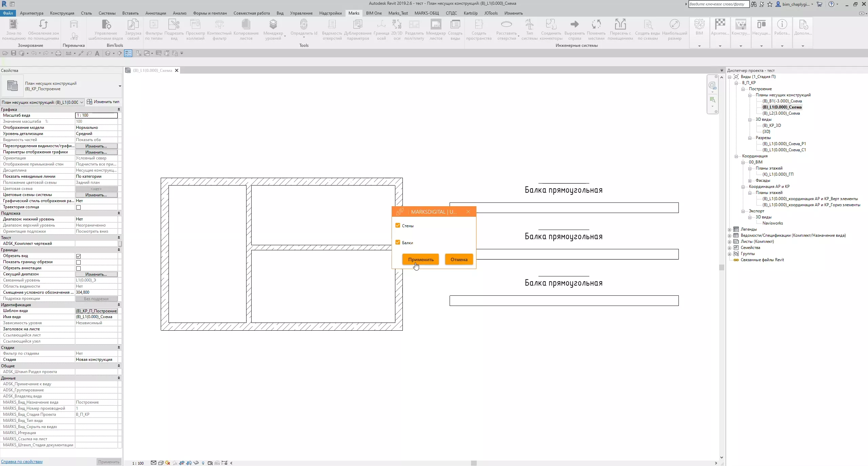Open the Справка по свойствам link
868x466 pixels.
(22, 462)
